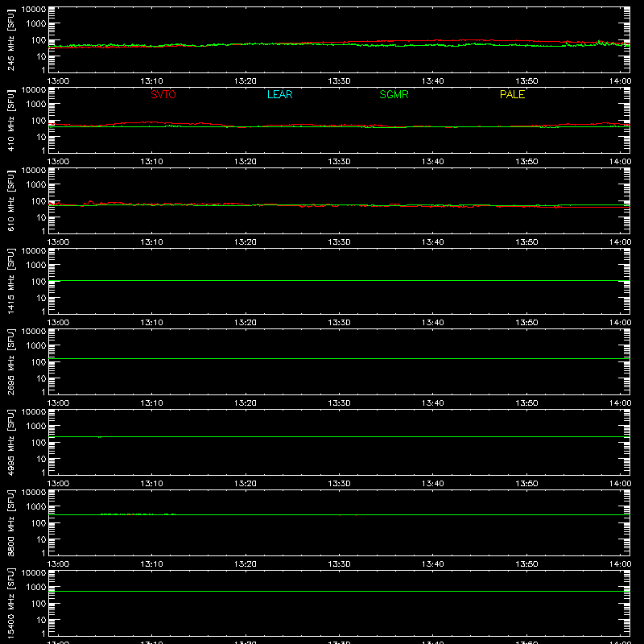The width and height of the screenshot is (644, 644).
Task: Click 13:40 time label under 610 MHz plot
Action: [x=433, y=242]
